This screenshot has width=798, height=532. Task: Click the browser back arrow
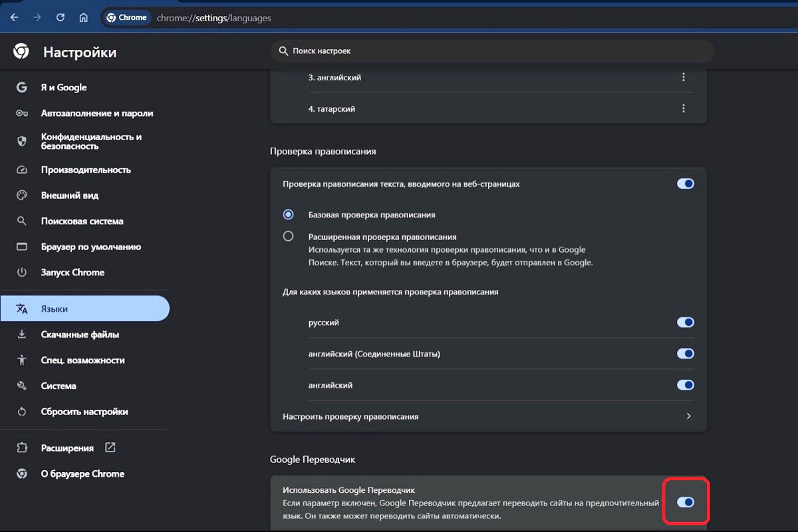(14, 18)
